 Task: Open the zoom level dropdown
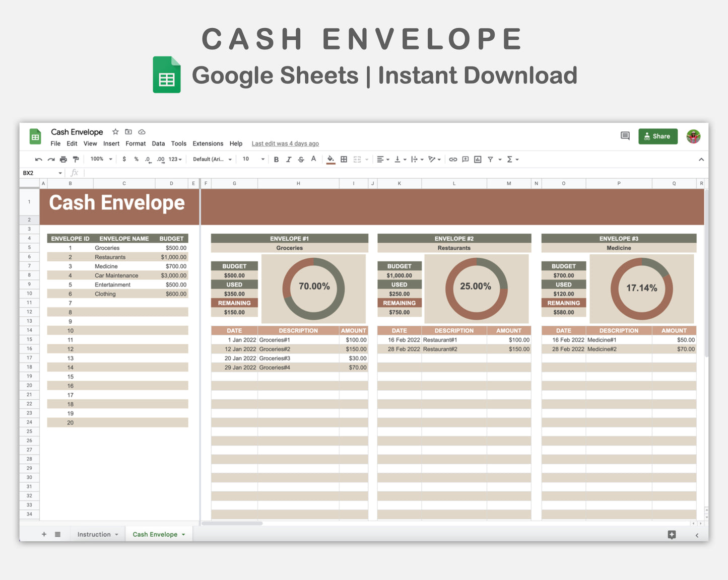(x=100, y=159)
